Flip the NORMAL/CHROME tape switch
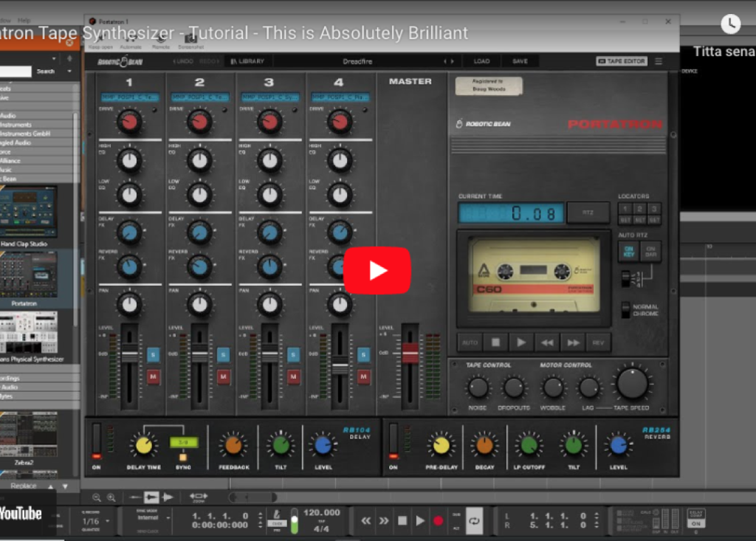 tap(625, 310)
